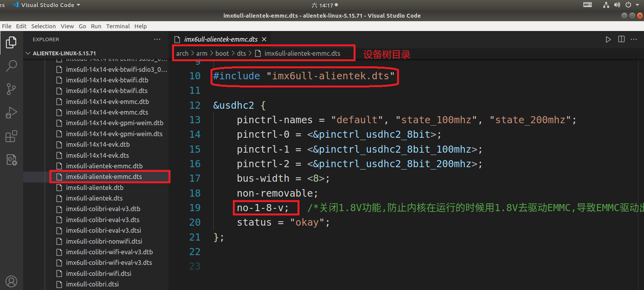The width and height of the screenshot is (644, 290).
Task: Open the keyboard input source indicator
Action: pyautogui.click(x=588, y=5)
